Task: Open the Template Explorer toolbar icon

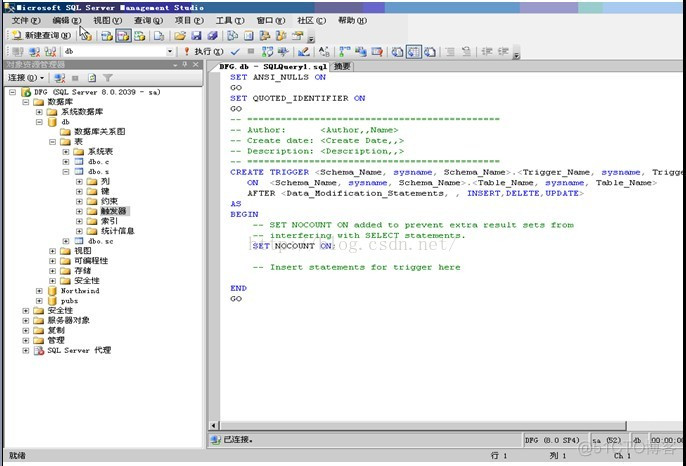Action: 281,35
